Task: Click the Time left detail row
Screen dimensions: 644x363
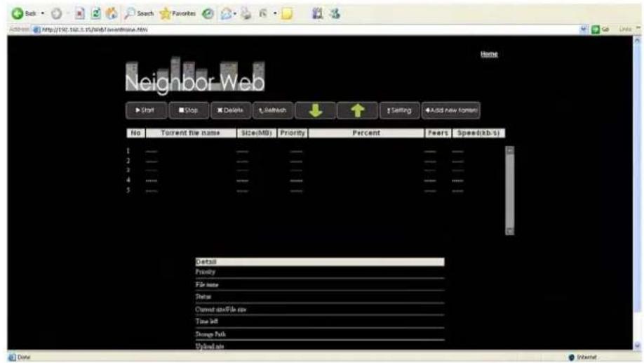Action: point(319,322)
